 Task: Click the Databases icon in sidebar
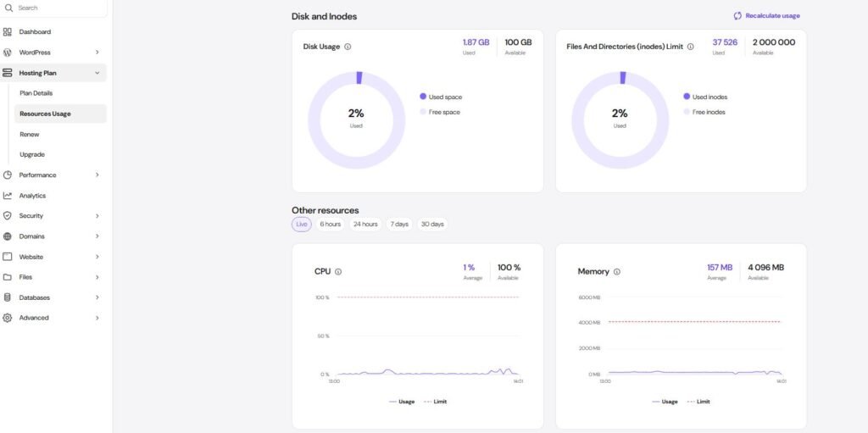pyautogui.click(x=8, y=297)
